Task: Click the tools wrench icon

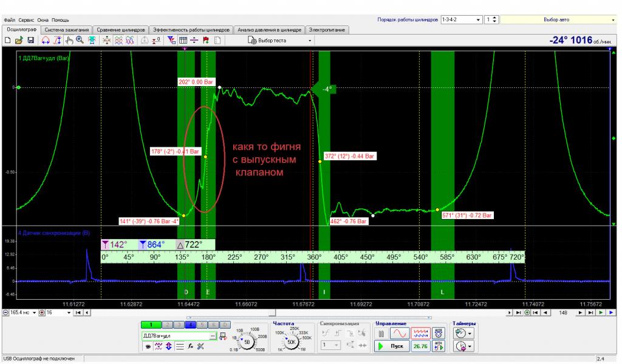Action: pos(200,346)
